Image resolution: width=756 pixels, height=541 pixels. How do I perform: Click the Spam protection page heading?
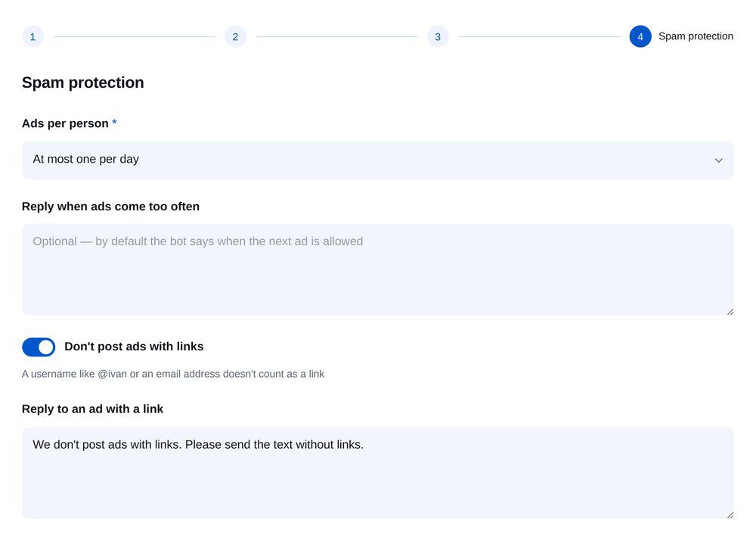(83, 82)
